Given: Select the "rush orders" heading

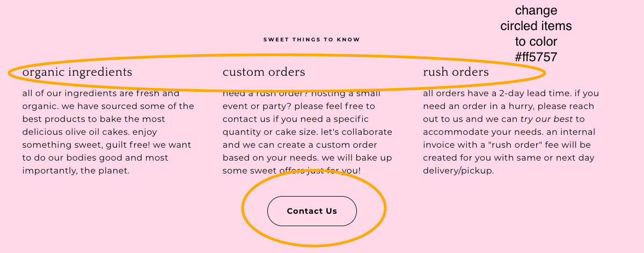Looking at the screenshot, I should 456,72.
